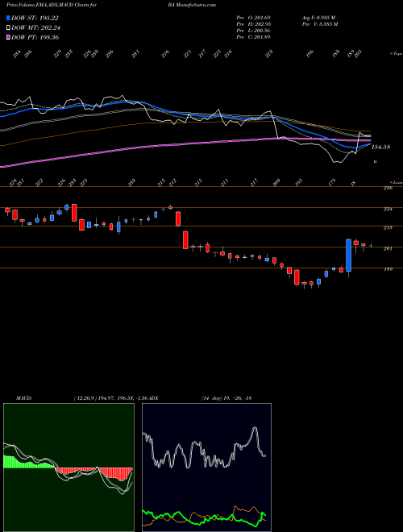Click the tall red candle below 213 line
This screenshot has height=532, width=403.
coord(185,240)
